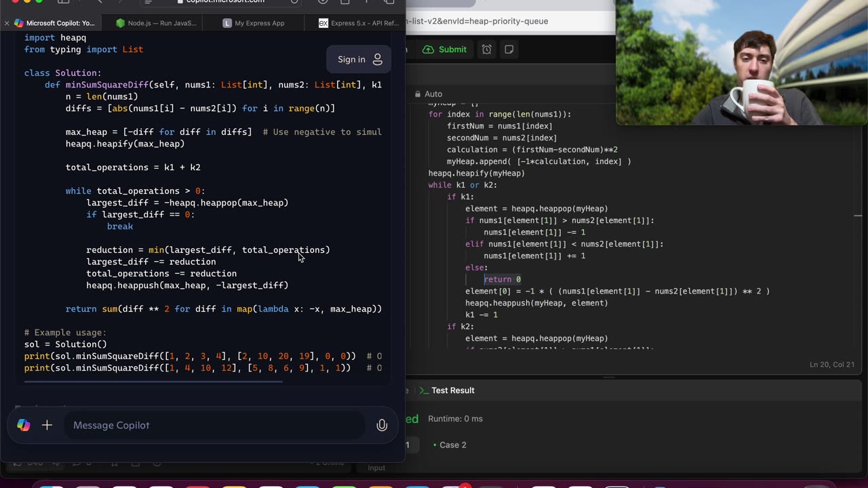Click the 'for index in range(len(nums1)):' line
The width and height of the screenshot is (868, 488).
pos(500,115)
